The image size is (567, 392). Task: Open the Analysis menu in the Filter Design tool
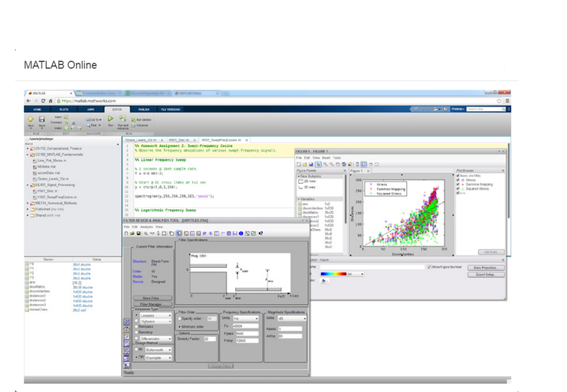(146, 227)
